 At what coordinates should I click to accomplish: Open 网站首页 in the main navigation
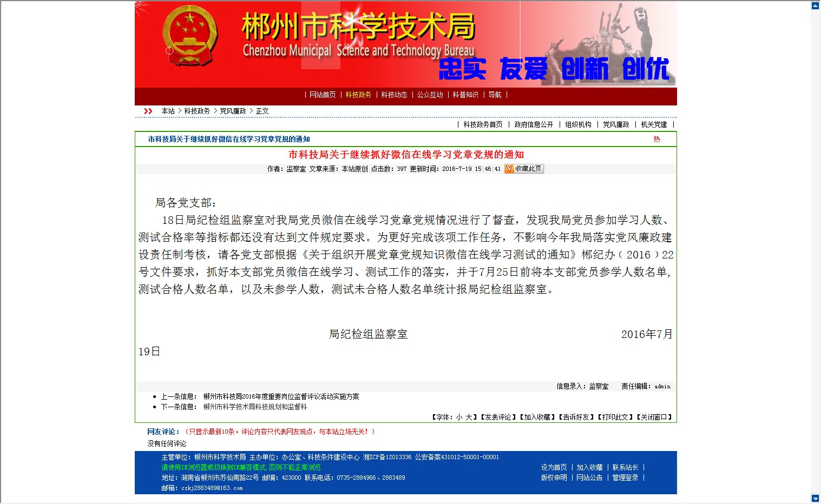click(323, 95)
